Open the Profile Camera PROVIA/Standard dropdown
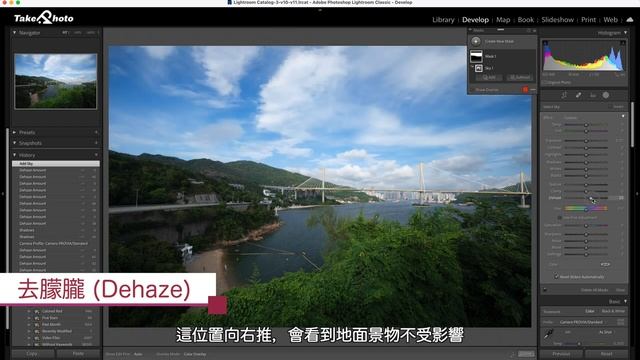 (x=581, y=322)
